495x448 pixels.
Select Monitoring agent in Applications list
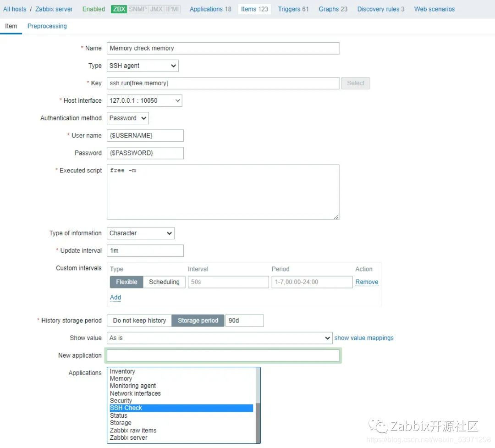181,386
